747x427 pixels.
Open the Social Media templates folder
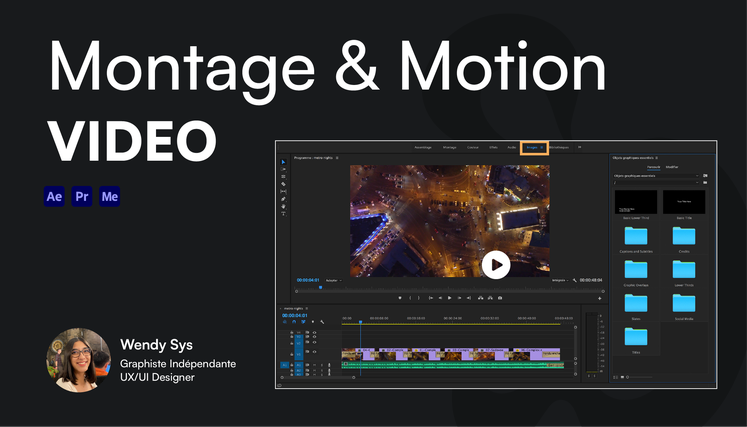coord(685,304)
